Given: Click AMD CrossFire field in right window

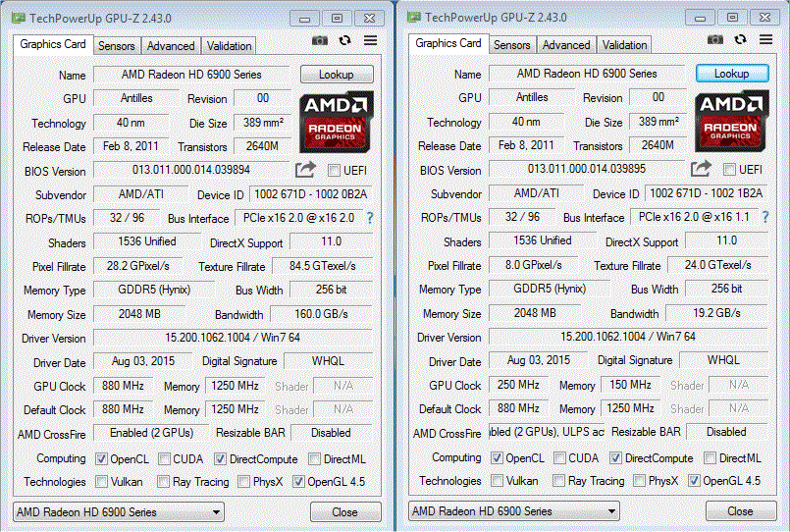Looking at the screenshot, I should click(x=547, y=432).
